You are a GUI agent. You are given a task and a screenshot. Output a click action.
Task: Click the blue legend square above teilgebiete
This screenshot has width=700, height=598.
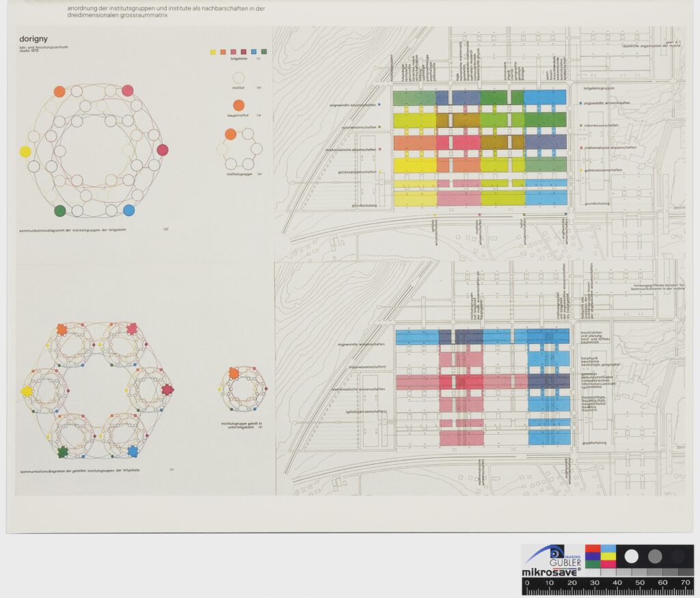point(254,51)
